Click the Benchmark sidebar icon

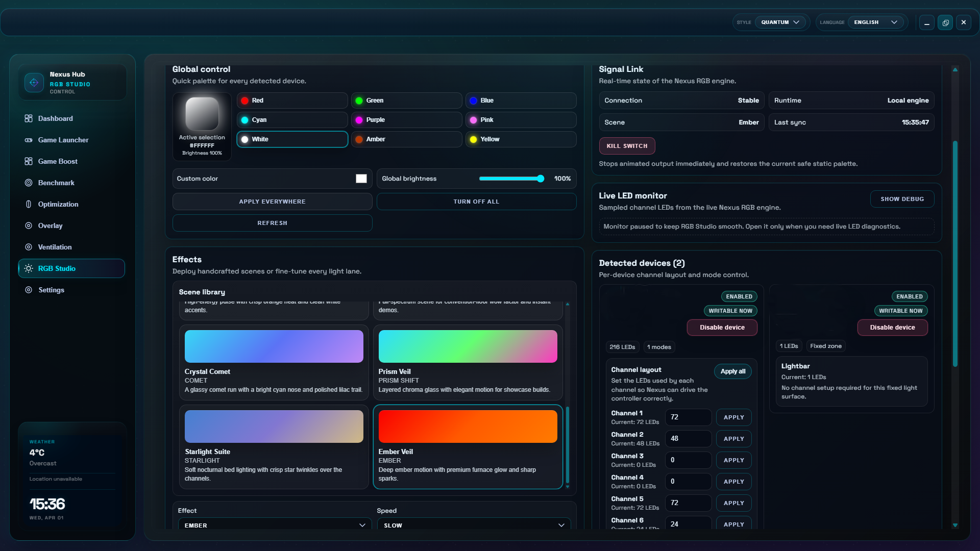click(29, 183)
